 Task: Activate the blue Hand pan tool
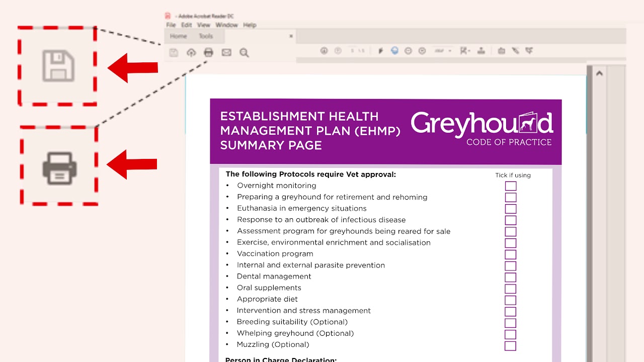click(394, 51)
